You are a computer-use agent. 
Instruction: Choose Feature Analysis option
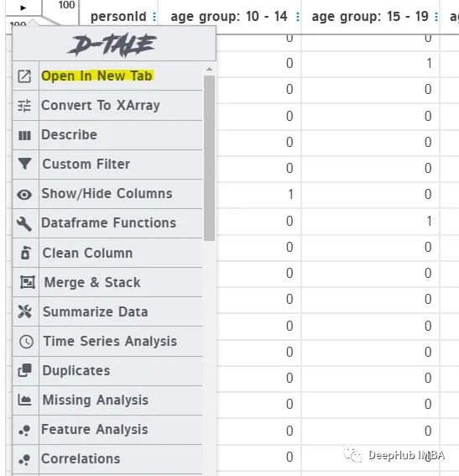point(107,430)
